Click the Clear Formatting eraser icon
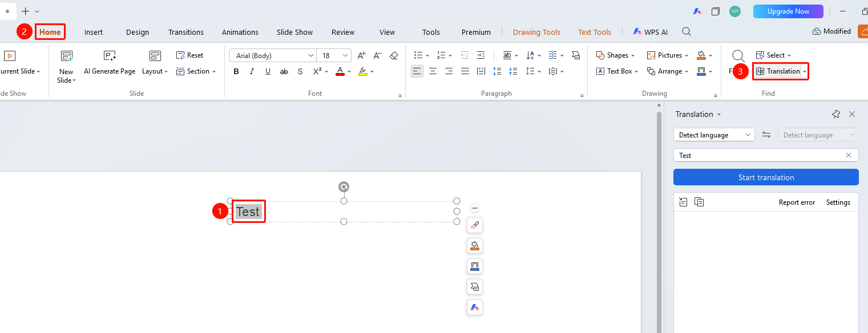The width and height of the screenshot is (868, 333). [x=394, y=55]
